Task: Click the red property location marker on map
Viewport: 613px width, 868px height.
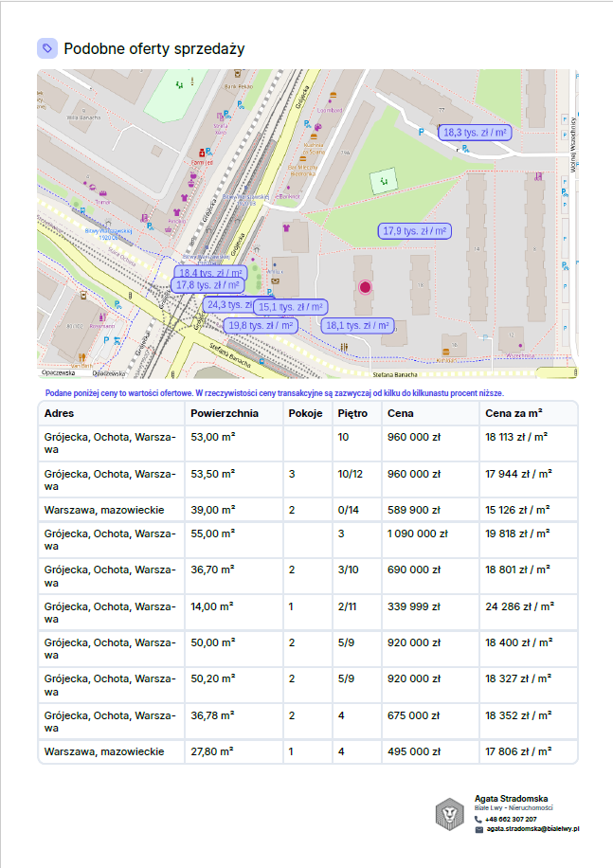Action: 365,287
